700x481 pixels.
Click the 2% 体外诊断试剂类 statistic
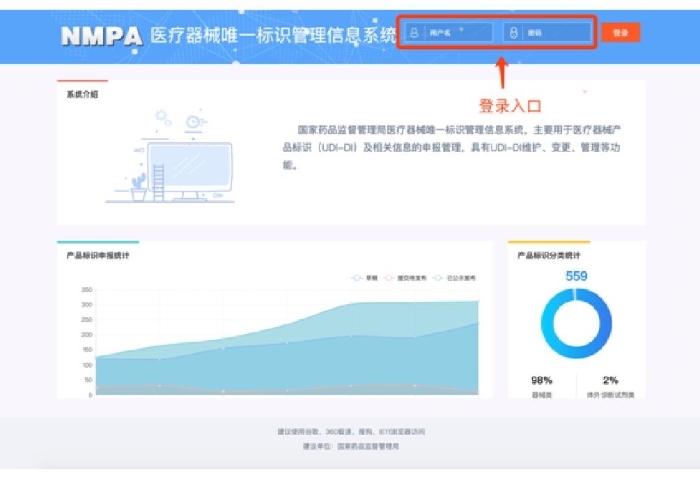click(611, 386)
